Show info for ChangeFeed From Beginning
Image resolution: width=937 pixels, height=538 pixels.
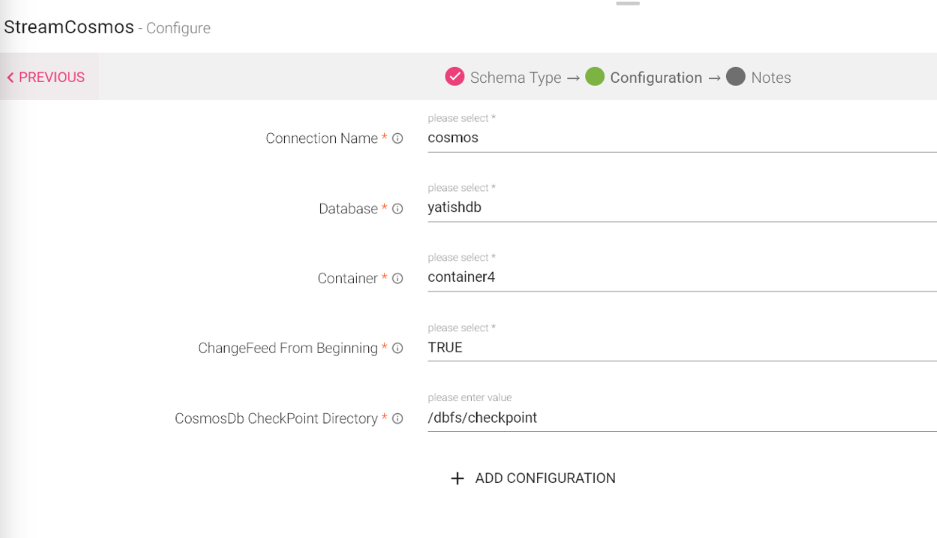tap(397, 349)
